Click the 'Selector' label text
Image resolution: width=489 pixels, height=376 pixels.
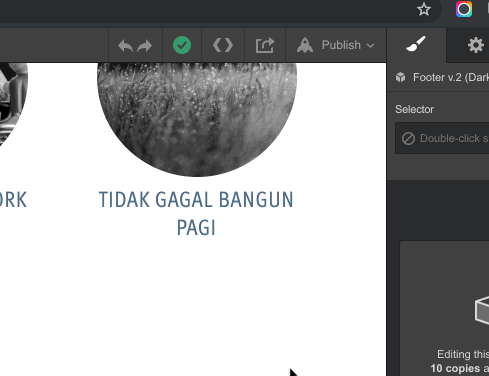pos(414,109)
